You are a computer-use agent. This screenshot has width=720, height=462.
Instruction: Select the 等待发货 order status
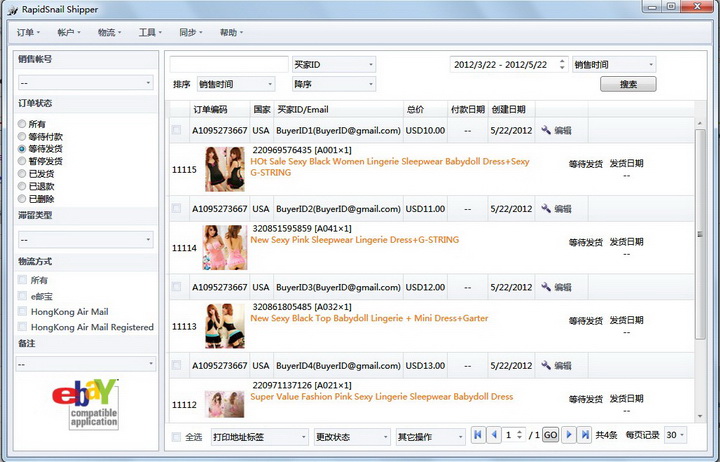(x=22, y=149)
